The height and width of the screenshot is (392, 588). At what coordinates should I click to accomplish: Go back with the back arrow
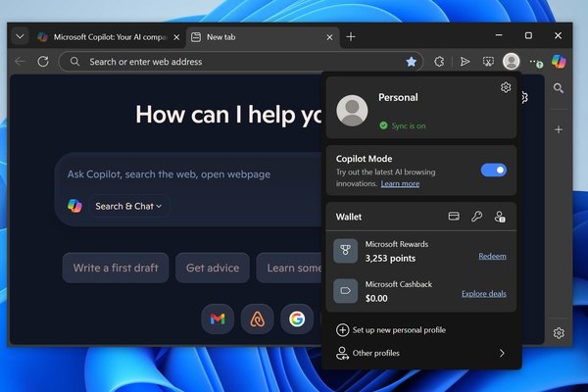coord(20,61)
